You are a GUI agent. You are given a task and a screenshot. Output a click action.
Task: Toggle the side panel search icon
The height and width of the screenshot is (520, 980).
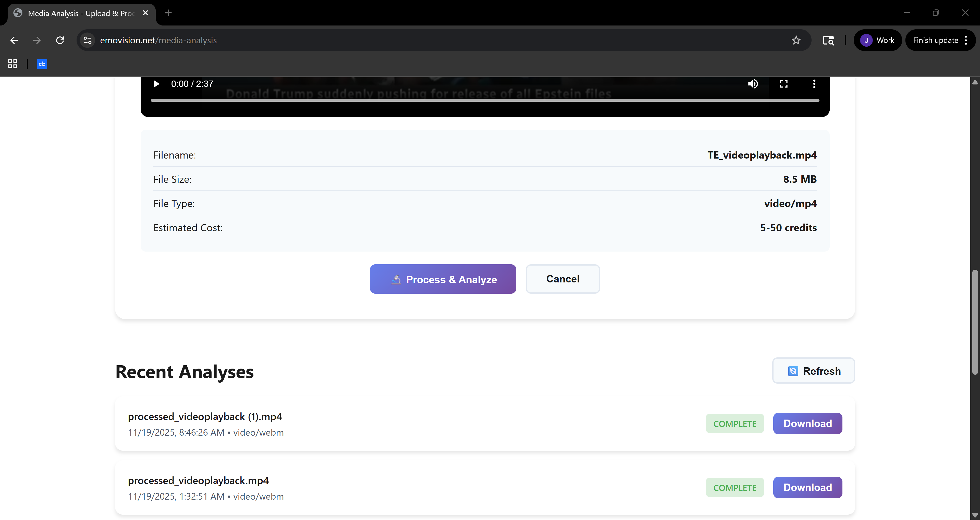pyautogui.click(x=829, y=40)
